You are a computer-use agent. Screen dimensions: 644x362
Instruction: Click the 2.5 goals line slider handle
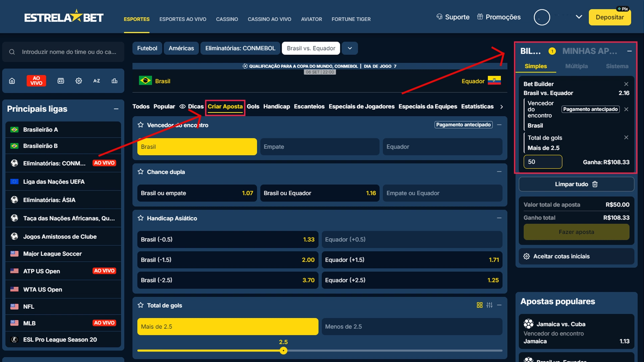[283, 351]
